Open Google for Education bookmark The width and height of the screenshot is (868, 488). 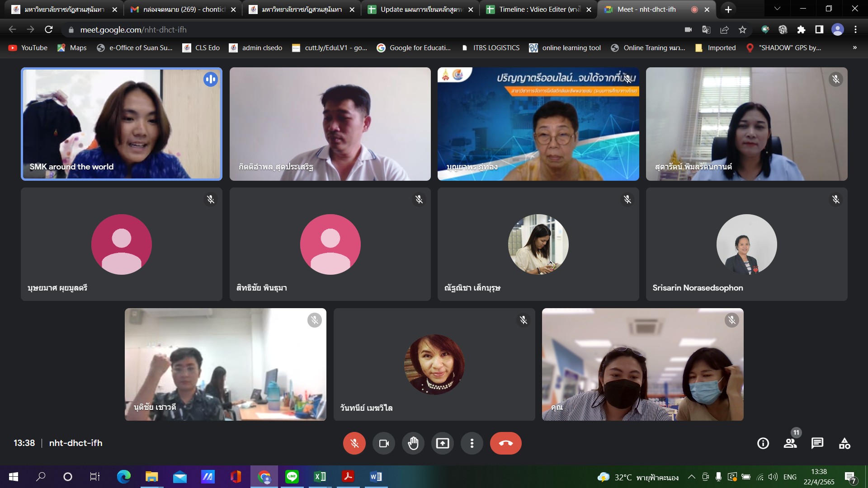414,47
